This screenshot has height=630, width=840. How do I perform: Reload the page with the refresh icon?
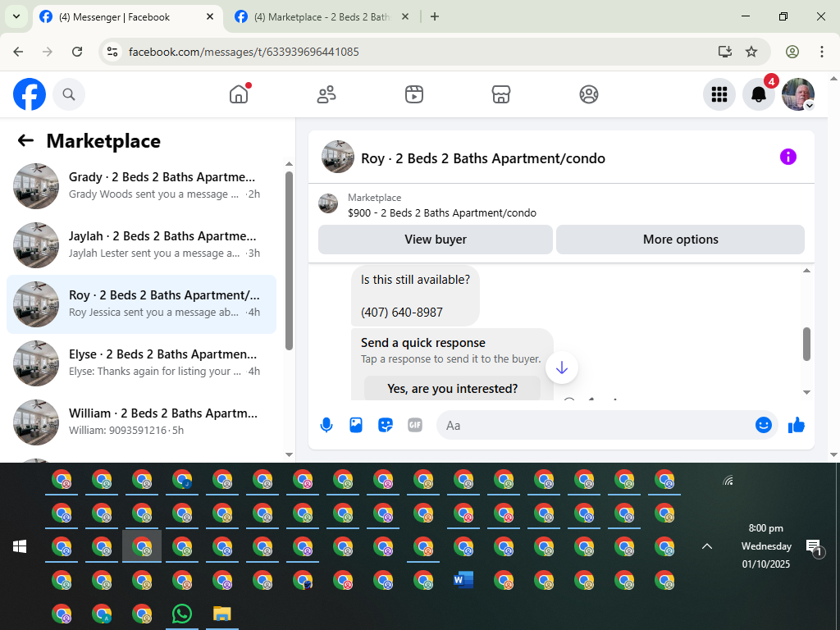(x=77, y=52)
